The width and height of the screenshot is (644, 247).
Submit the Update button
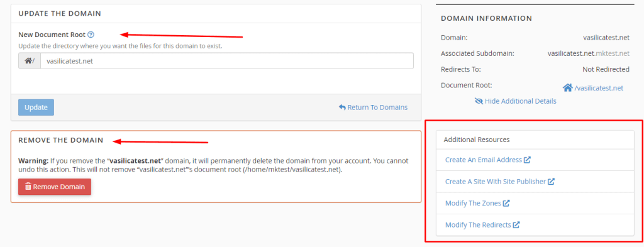click(36, 107)
